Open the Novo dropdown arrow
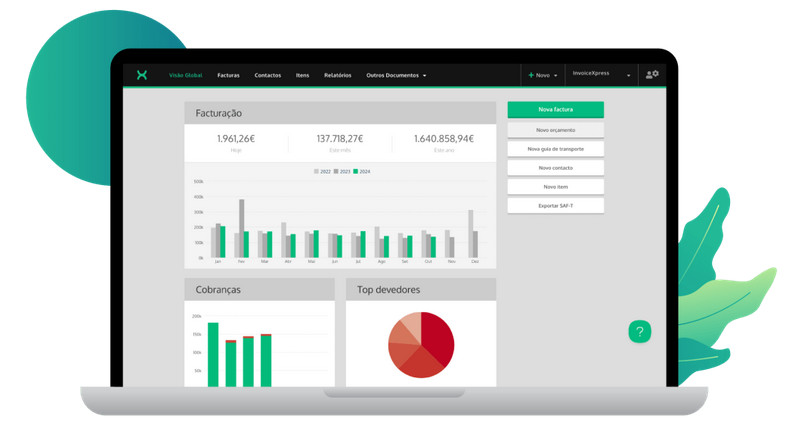The width and height of the screenshot is (808, 444). (x=555, y=75)
